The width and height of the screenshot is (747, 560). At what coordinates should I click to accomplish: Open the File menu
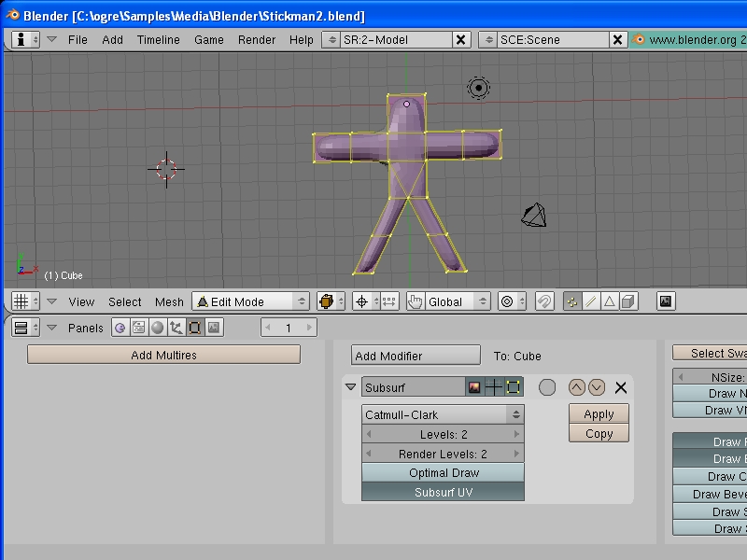tap(78, 40)
